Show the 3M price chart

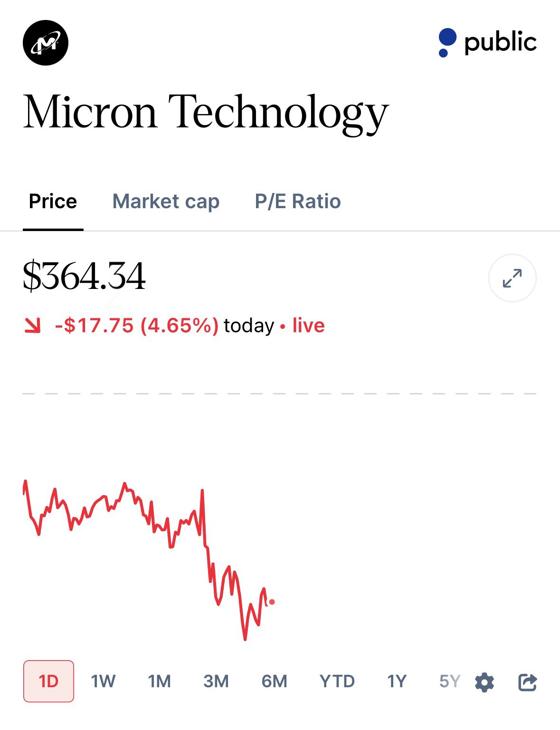pyautogui.click(x=216, y=682)
